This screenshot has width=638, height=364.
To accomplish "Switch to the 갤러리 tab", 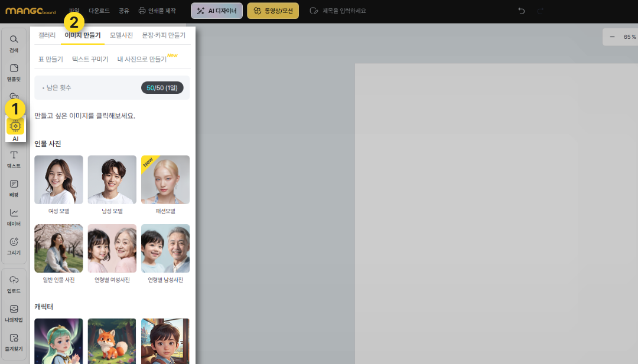I will pyautogui.click(x=47, y=35).
